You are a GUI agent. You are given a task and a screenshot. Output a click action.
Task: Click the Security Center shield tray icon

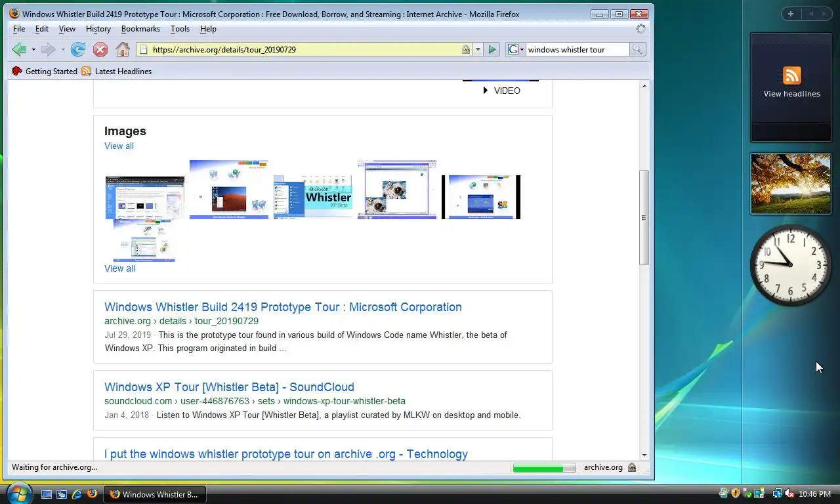[x=736, y=493]
